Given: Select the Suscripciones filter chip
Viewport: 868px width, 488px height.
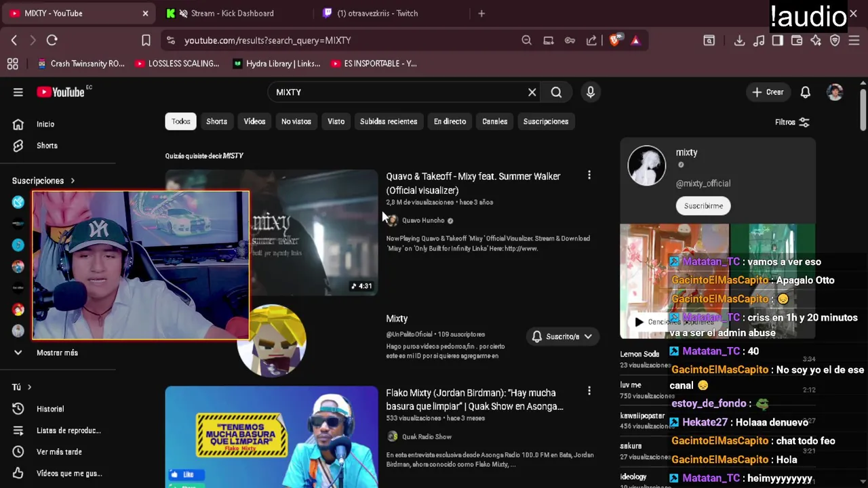Looking at the screenshot, I should 546,121.
